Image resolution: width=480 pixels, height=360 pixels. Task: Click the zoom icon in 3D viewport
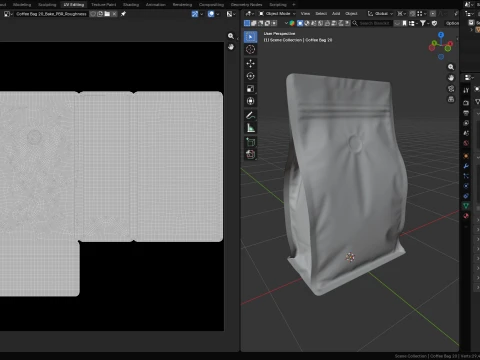[451, 67]
